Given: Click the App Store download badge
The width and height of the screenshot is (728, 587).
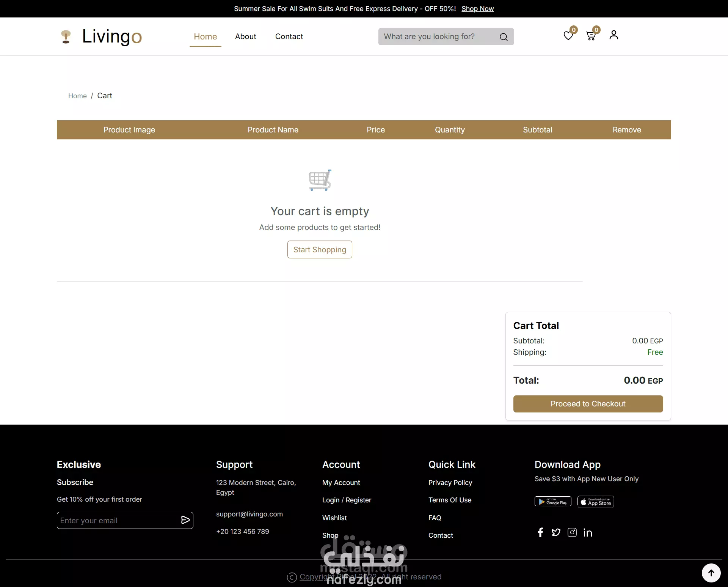Looking at the screenshot, I should click(596, 502).
